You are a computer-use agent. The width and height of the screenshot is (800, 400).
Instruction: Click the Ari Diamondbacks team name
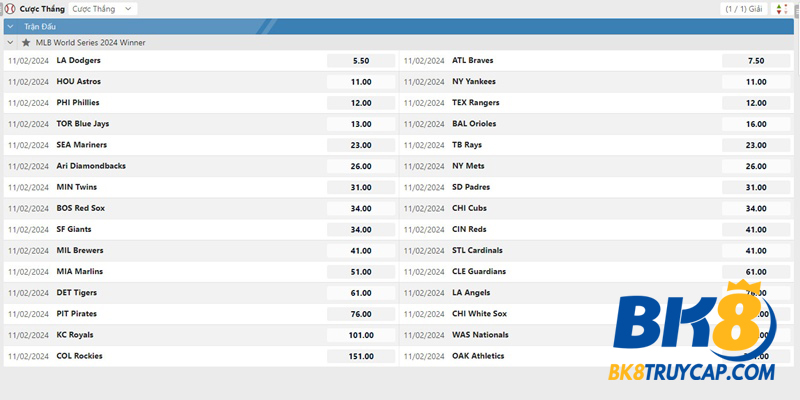click(x=91, y=166)
